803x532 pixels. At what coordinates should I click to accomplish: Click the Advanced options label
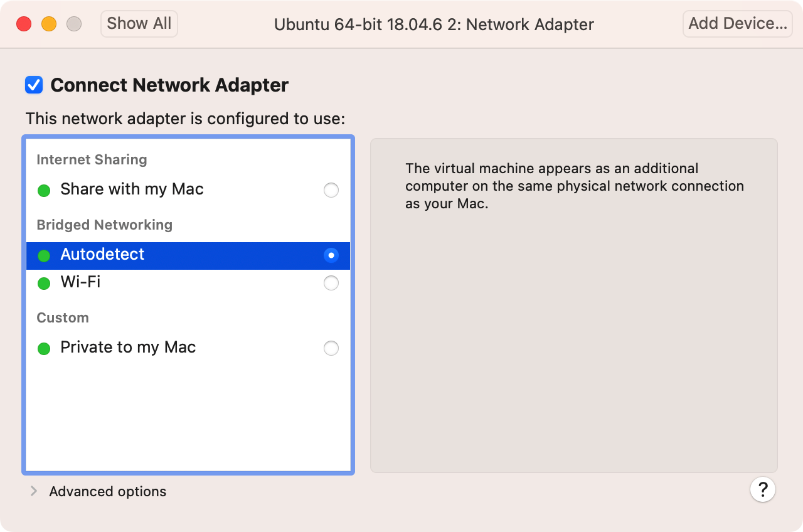coord(107,491)
